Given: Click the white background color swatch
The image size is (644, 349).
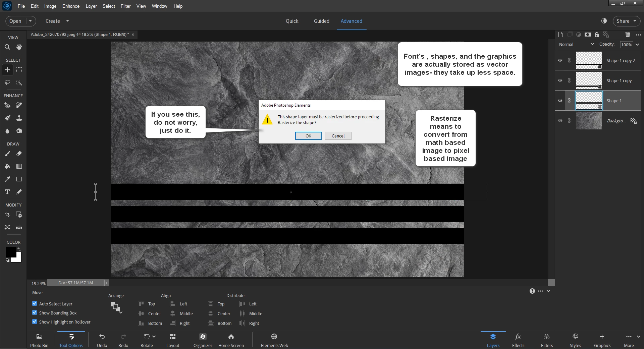Looking at the screenshot, I should (x=18, y=259).
